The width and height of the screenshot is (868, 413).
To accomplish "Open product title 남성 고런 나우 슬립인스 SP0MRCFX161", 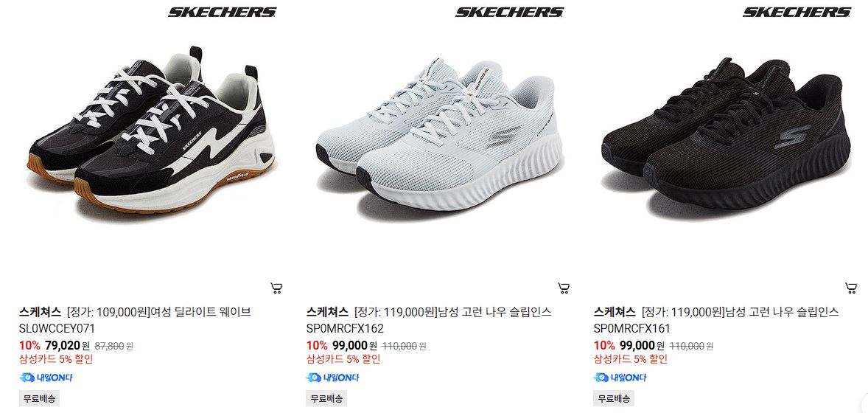I will click(x=716, y=319).
